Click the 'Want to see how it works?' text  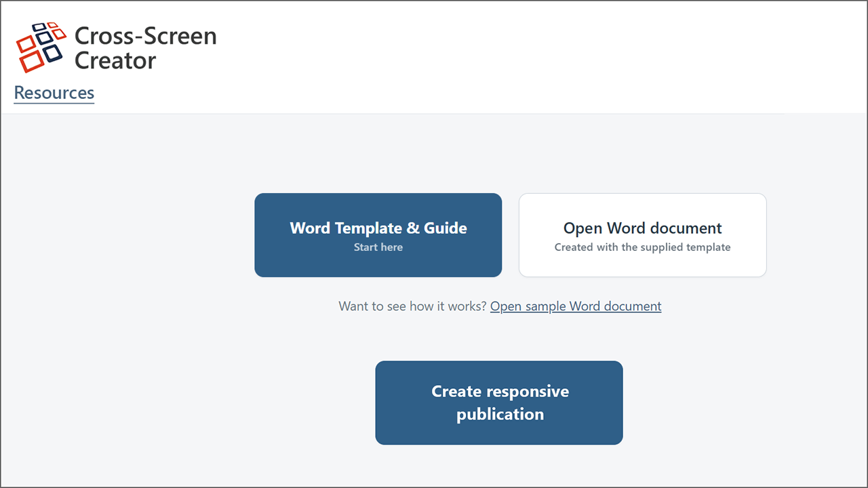pyautogui.click(x=413, y=306)
